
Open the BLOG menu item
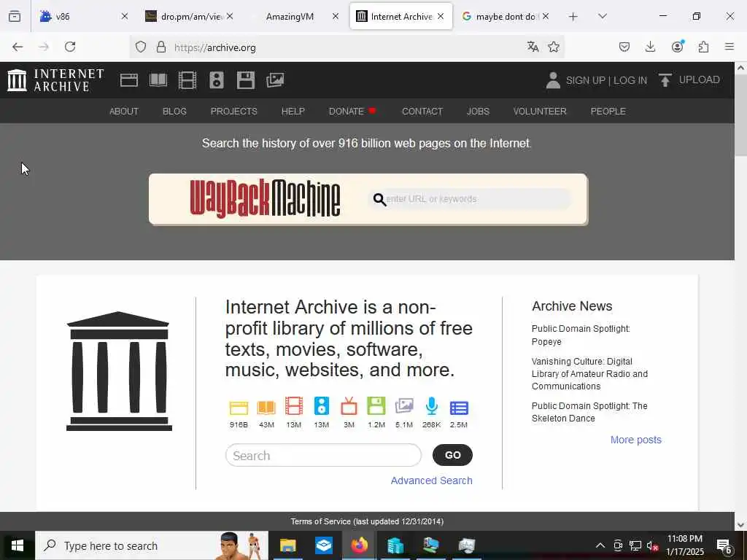174,111
